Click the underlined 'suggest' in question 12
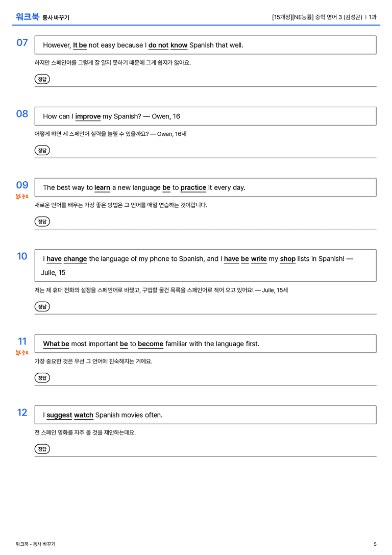This screenshot has height=555, width=392. pos(59,415)
